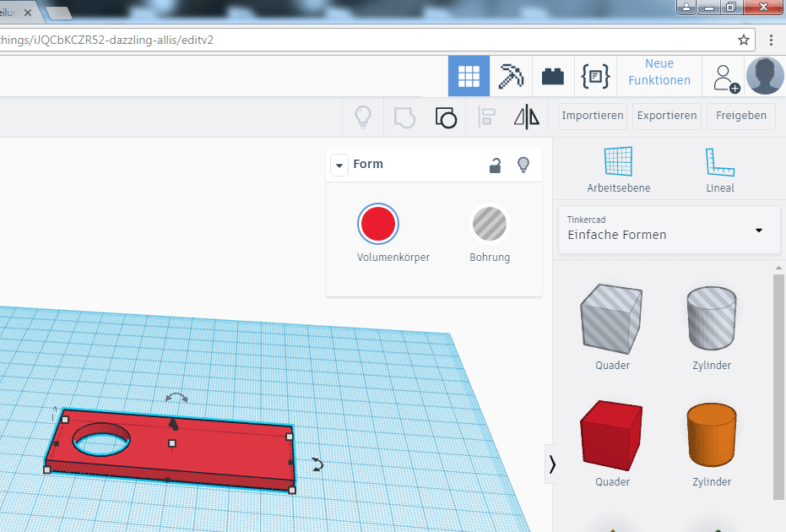
Task: Click the Arbeitsebene workplane tool
Action: (619, 170)
